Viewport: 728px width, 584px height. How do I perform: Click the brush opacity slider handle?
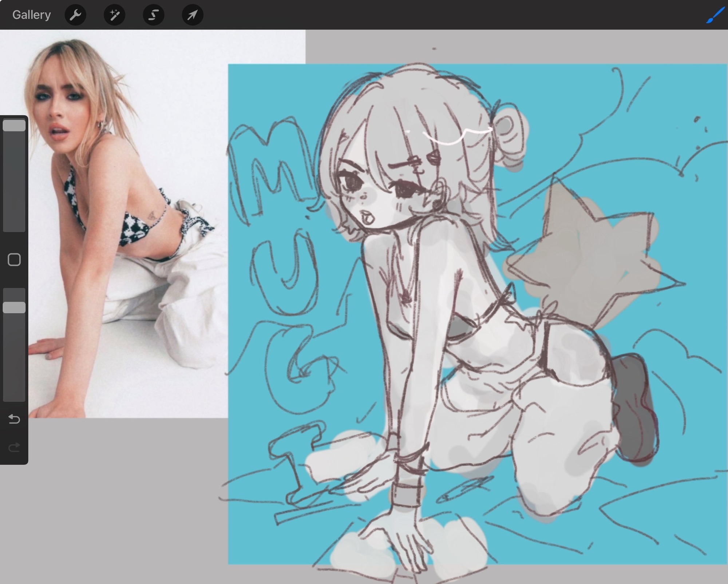pos(14,307)
